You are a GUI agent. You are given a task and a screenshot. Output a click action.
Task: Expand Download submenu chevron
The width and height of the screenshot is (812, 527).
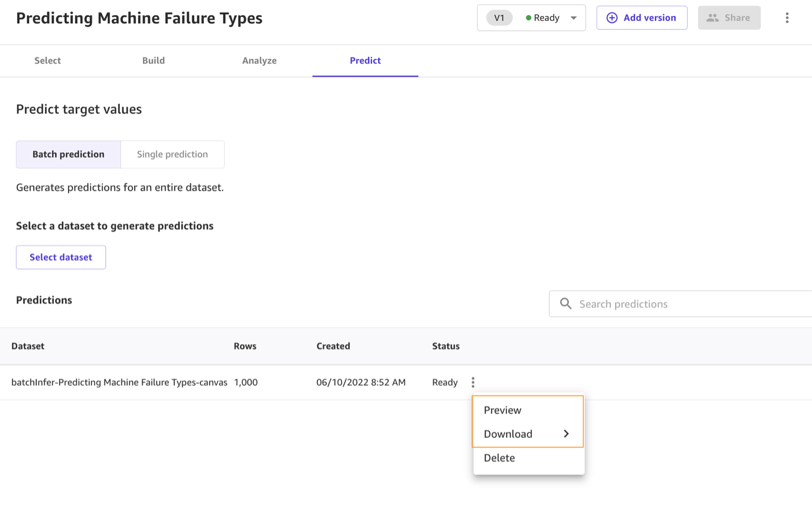tap(566, 434)
